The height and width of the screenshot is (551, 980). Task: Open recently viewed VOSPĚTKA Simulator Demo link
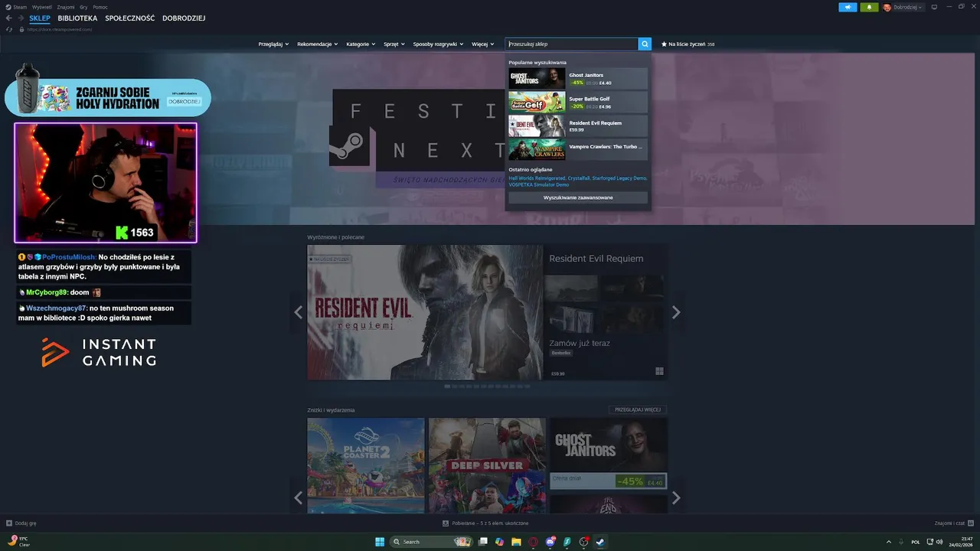click(x=539, y=184)
